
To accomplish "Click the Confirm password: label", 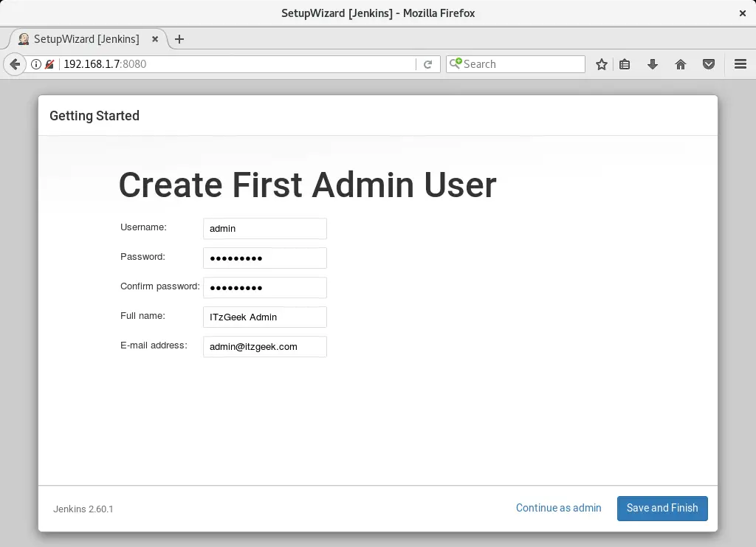I will [x=160, y=286].
